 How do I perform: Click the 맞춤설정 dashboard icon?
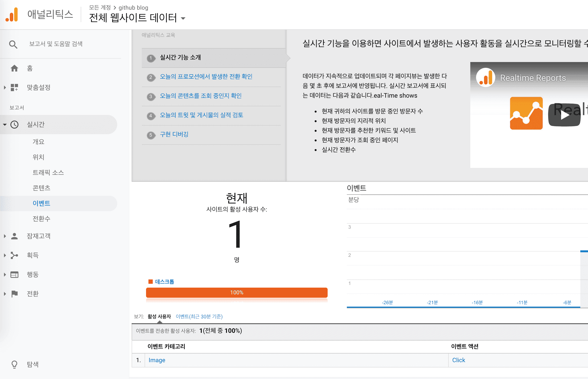(x=14, y=87)
